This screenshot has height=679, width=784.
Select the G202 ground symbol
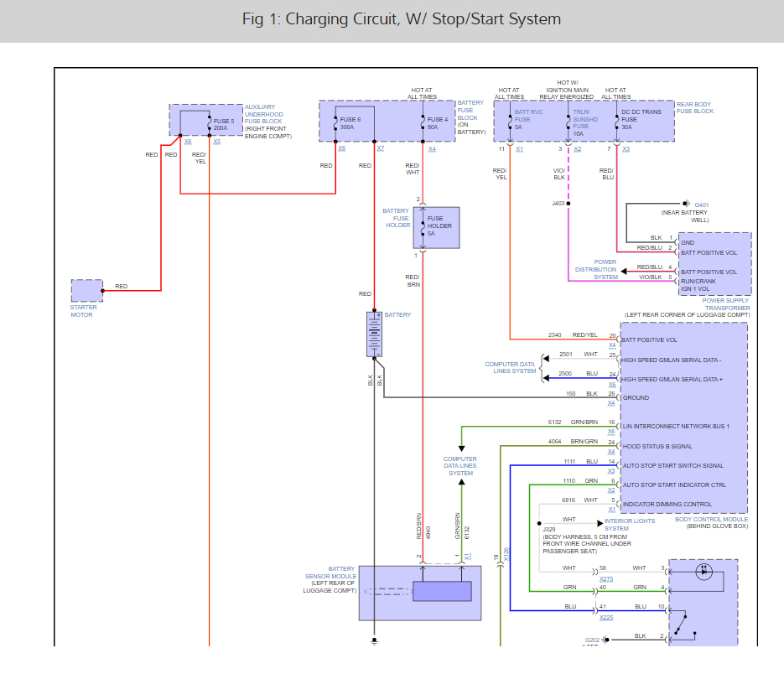pyautogui.click(x=605, y=640)
